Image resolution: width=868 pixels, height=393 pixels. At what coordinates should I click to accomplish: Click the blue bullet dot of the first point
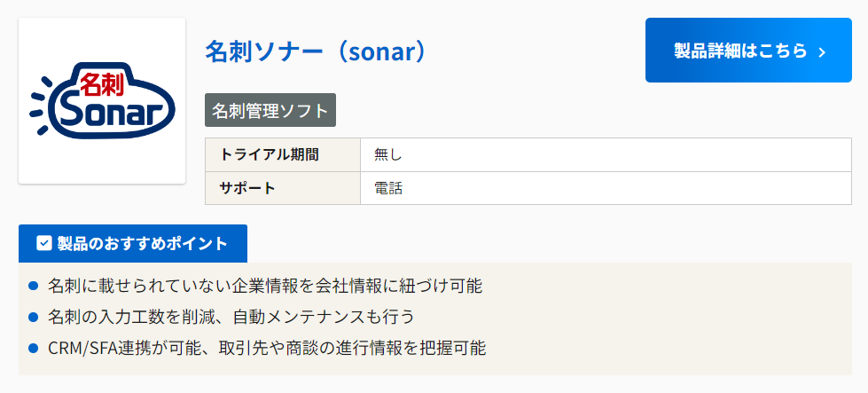click(33, 286)
